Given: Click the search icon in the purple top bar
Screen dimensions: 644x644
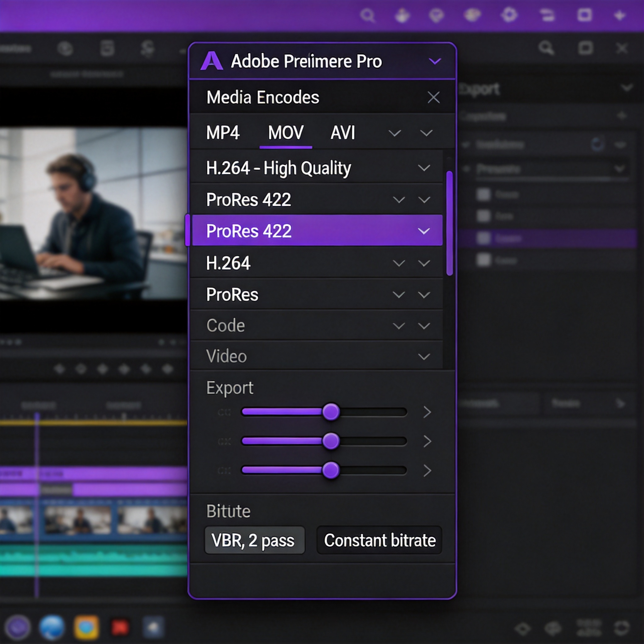Looking at the screenshot, I should (368, 16).
